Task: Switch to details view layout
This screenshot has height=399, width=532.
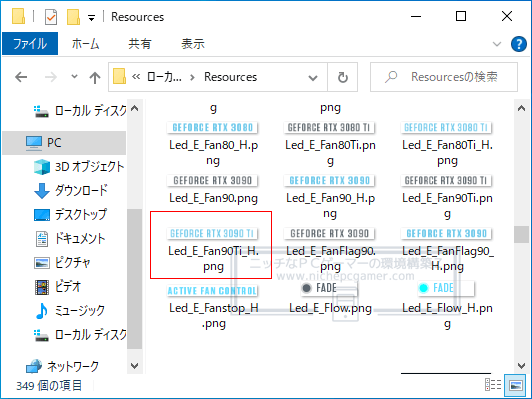Action: (x=493, y=385)
